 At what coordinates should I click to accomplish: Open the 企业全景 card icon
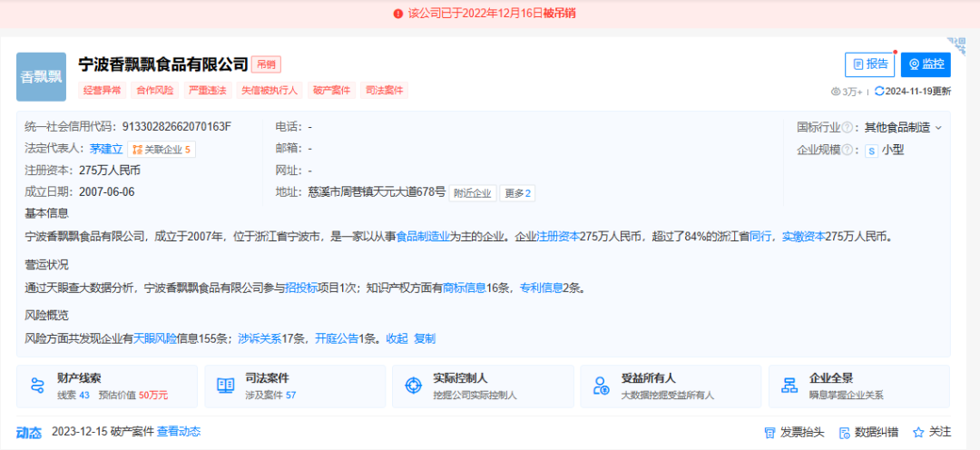point(789,386)
